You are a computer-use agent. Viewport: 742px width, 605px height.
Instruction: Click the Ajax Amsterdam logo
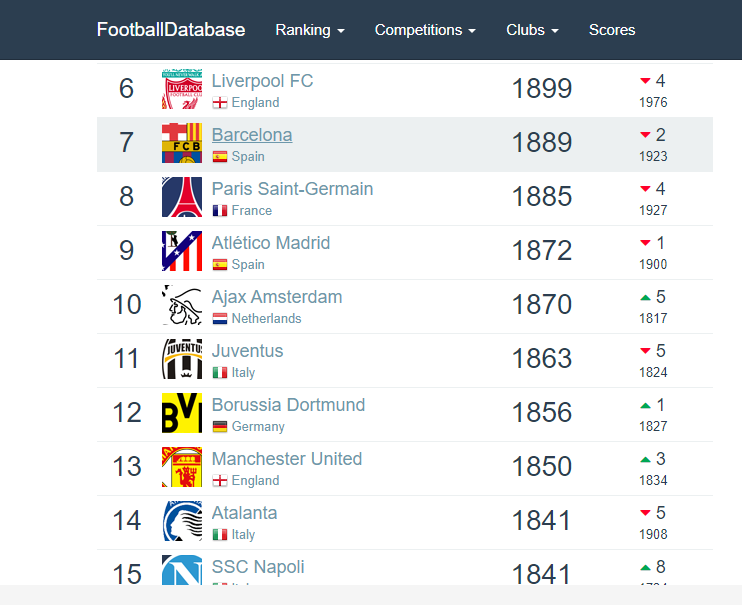coord(182,305)
